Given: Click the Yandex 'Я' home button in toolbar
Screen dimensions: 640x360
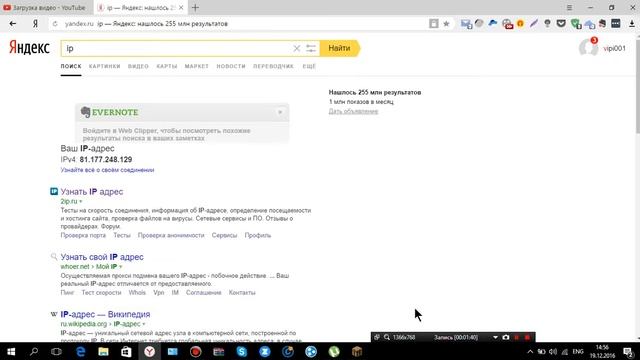Looking at the screenshot, I should click(36, 24).
